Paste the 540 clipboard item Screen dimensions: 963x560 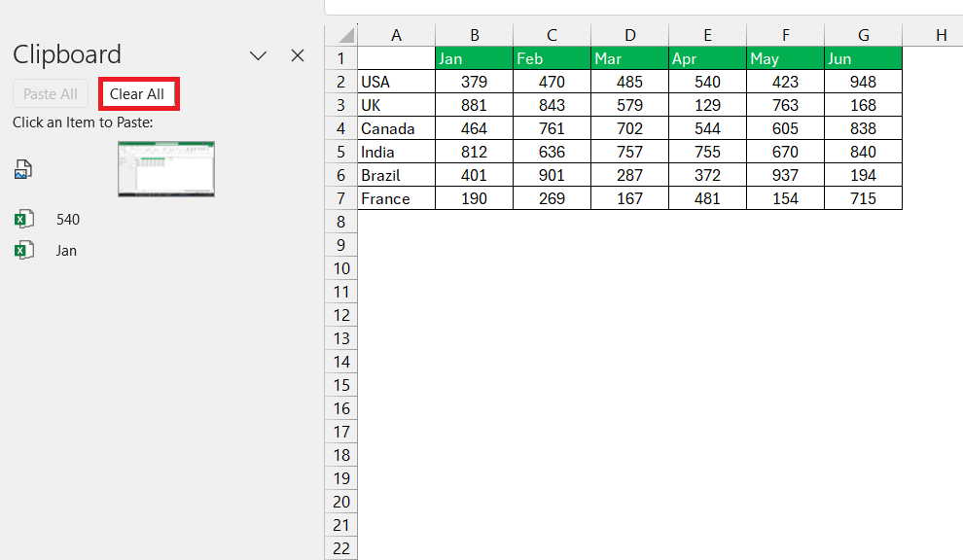point(67,219)
